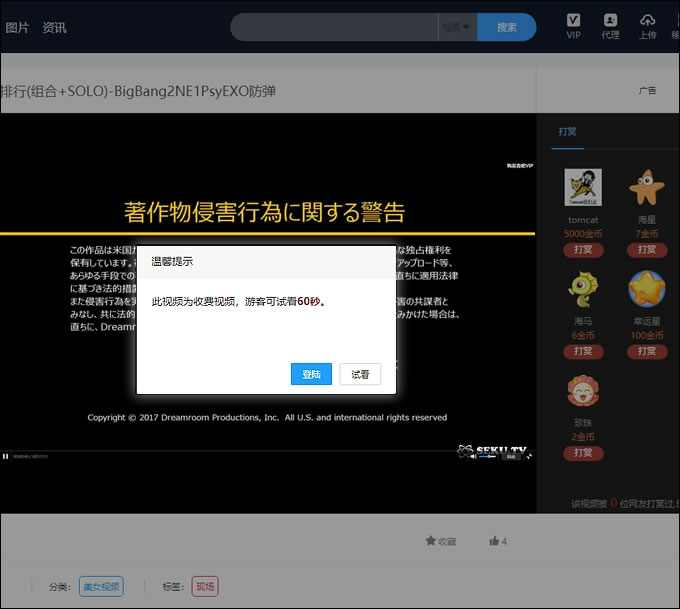
Task: Open the 代理 agent icon
Action: point(610,20)
